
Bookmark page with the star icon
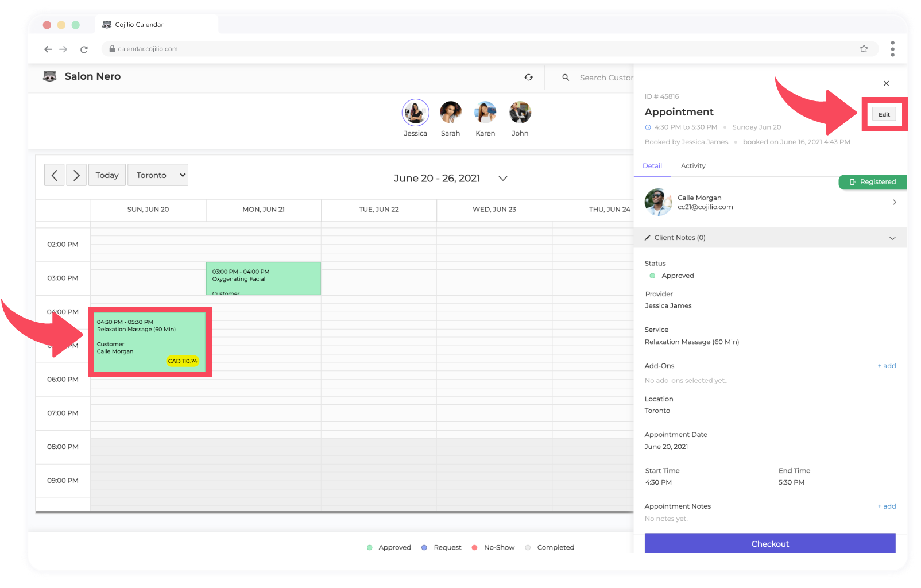coord(864,49)
